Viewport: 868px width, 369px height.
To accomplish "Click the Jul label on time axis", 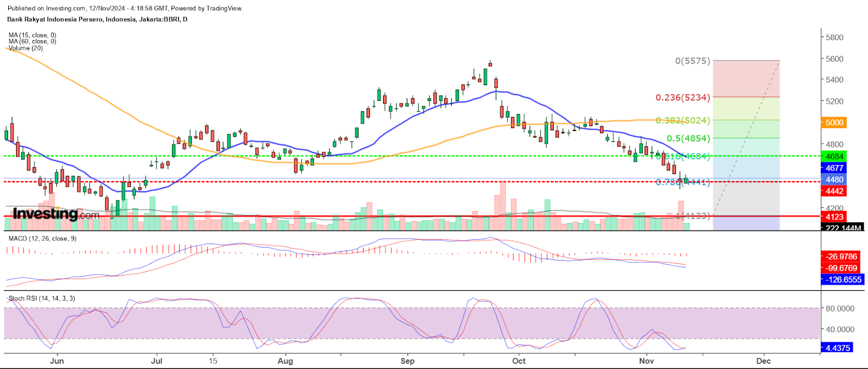I will [x=157, y=361].
